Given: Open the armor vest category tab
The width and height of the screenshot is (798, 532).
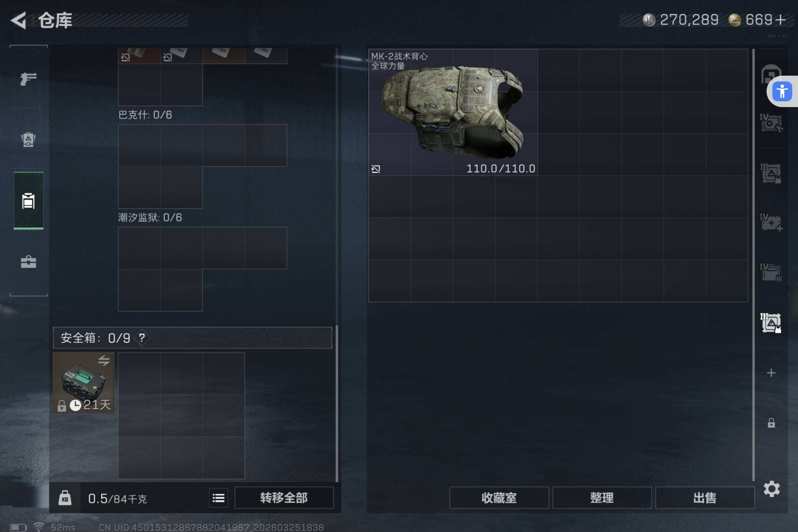Looking at the screenshot, I should [29, 139].
